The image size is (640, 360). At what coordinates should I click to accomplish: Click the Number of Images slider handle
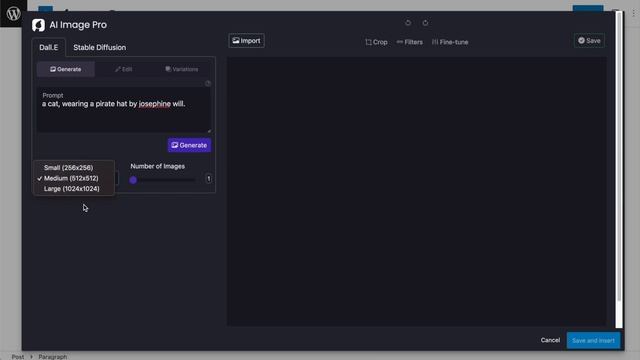pos(133,180)
